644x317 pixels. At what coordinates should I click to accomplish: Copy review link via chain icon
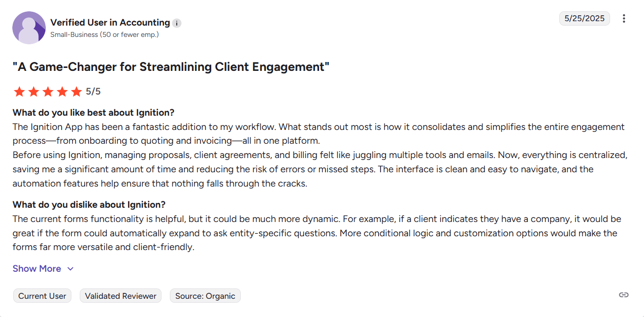[624, 295]
